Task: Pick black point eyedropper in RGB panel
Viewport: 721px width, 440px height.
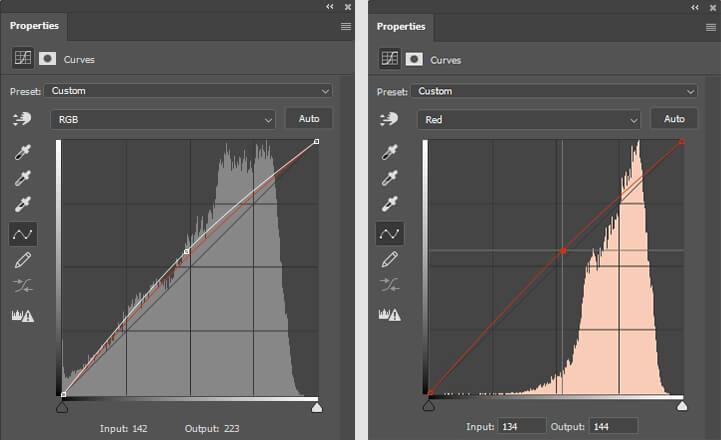Action: [23, 152]
